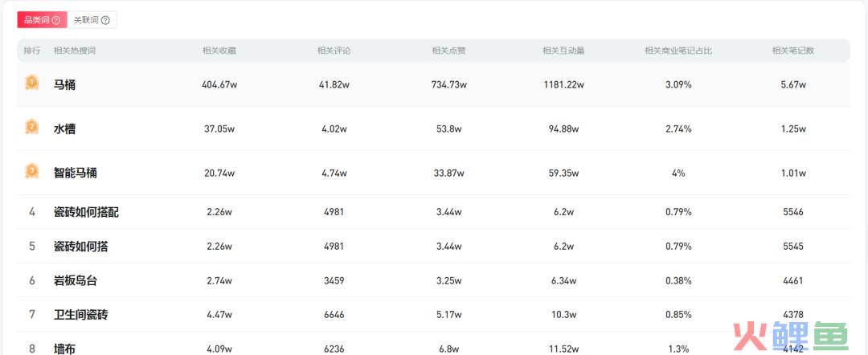The image size is (868, 355).
Task: Select the 岩板岛台 keyword
Action: 75,280
